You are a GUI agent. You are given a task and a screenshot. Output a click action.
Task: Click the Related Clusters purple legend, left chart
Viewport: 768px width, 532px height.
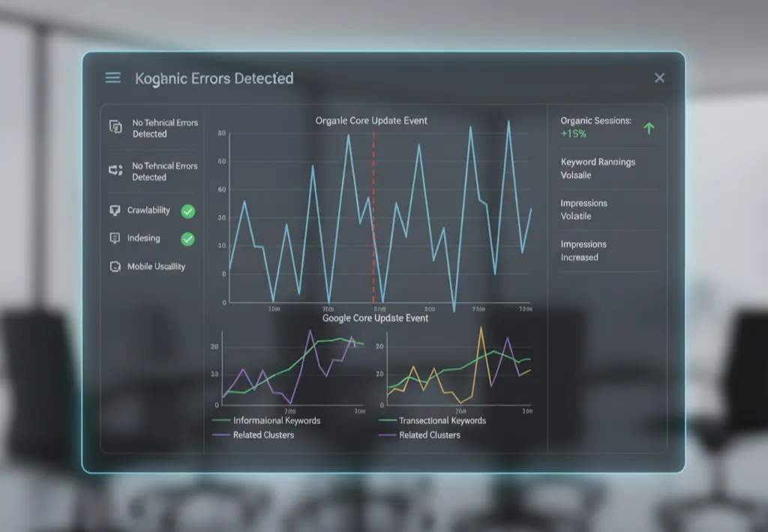[221, 435]
